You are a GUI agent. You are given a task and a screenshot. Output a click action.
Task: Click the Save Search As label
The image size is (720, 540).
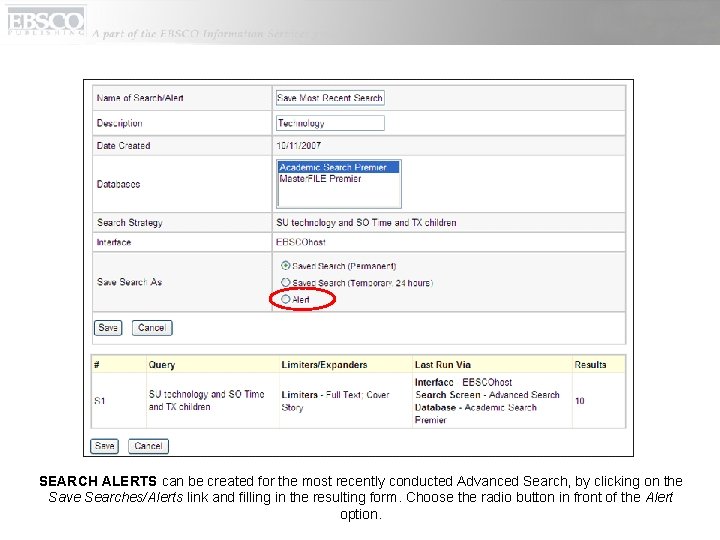(x=129, y=282)
